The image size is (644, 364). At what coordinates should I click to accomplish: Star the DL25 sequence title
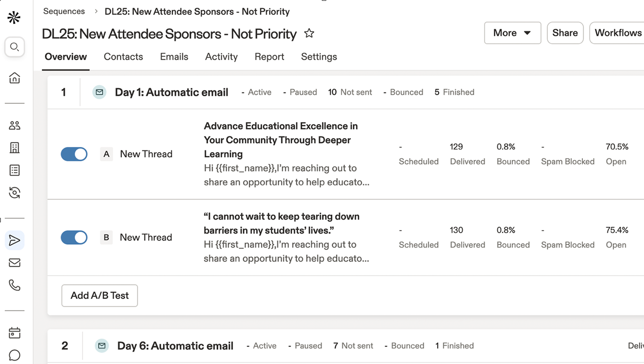tap(309, 33)
